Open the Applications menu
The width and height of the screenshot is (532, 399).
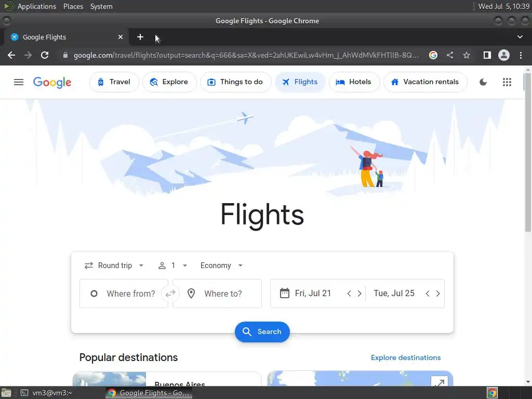pos(37,6)
